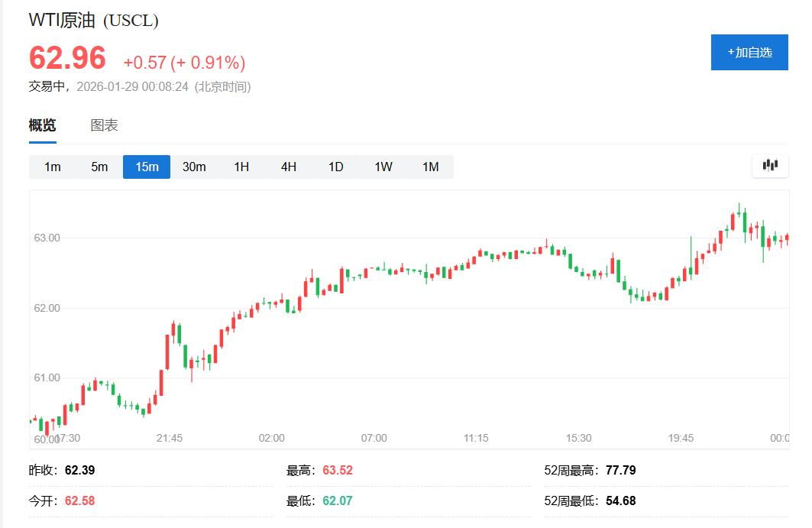Set chart interval to 30m
This screenshot has height=528, width=812.
[x=194, y=167]
